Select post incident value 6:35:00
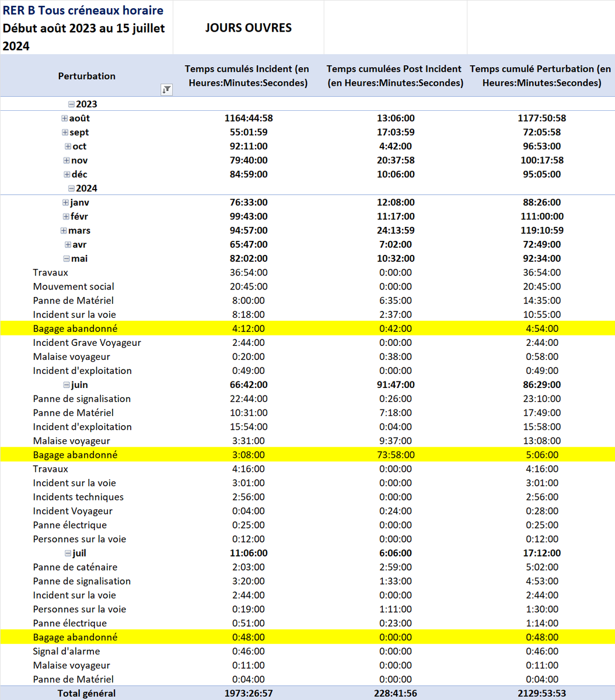This screenshot has width=615, height=700. (x=396, y=300)
